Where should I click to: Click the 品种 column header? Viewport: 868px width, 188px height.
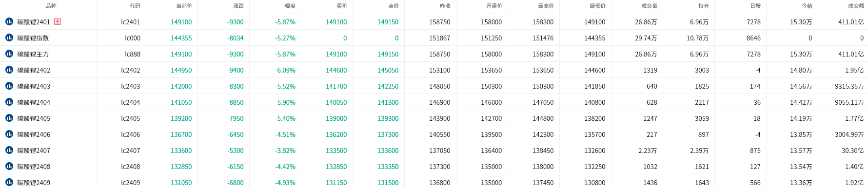[x=51, y=6]
